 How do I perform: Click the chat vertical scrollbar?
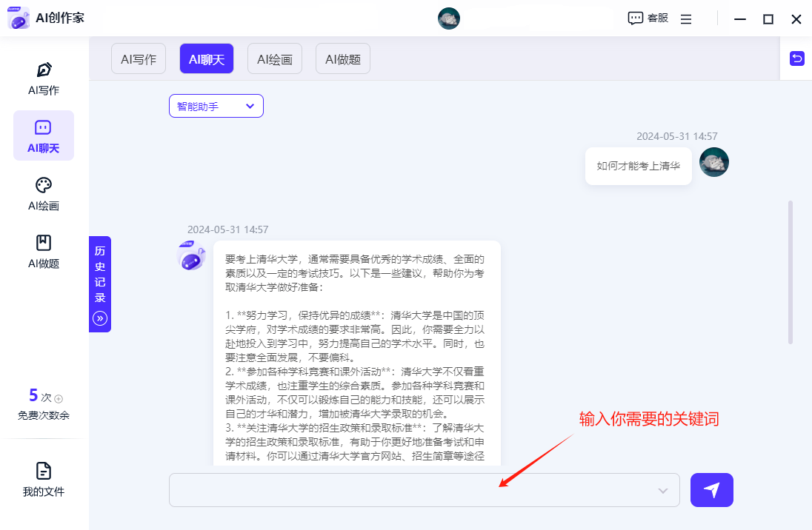click(x=791, y=272)
